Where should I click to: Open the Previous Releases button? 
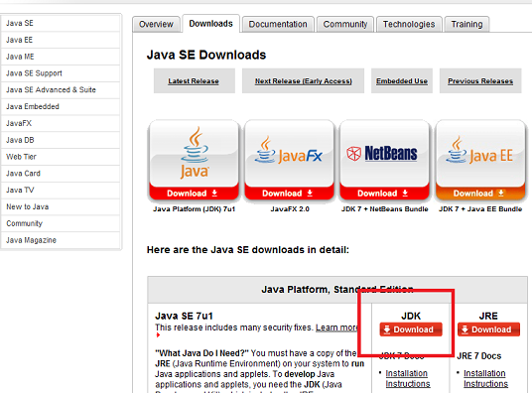[x=480, y=81]
